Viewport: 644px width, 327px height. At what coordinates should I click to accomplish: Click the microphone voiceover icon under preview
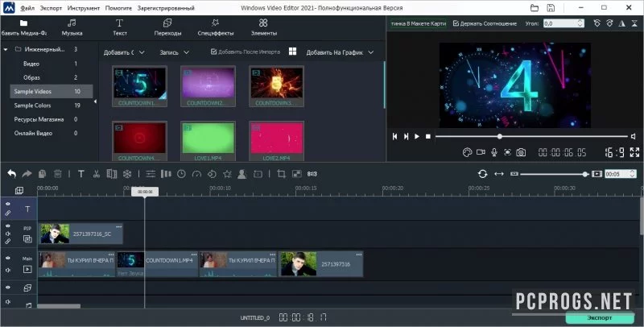[x=494, y=152]
